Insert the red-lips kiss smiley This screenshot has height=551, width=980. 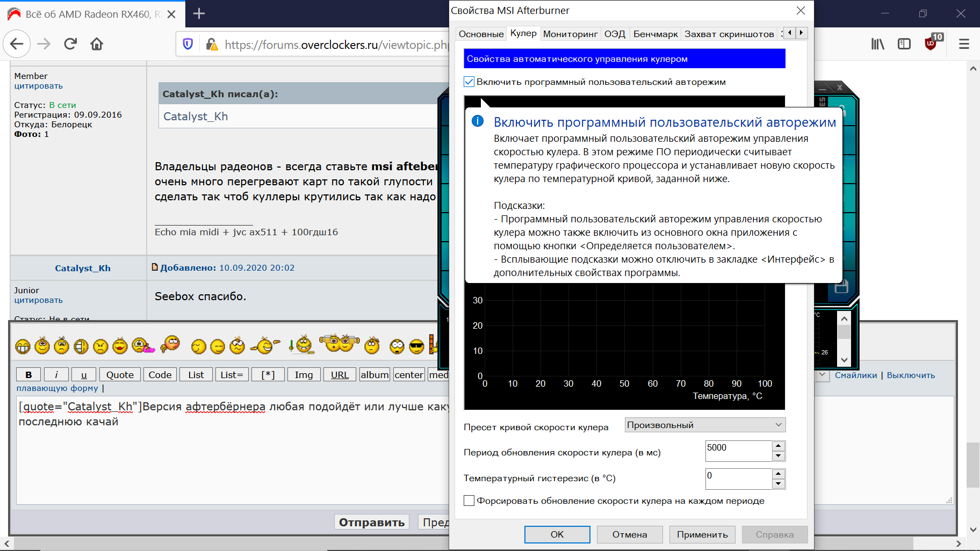[x=120, y=346]
